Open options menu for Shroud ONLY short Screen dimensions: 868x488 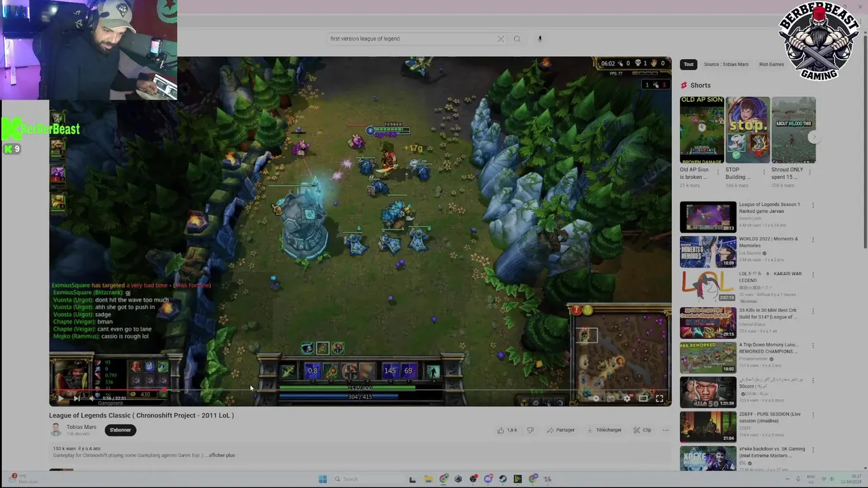(810, 172)
